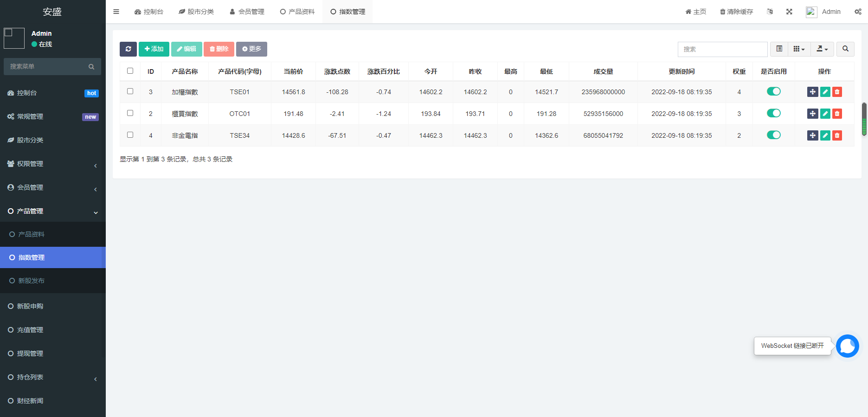Click the green 添加 button
The image size is (868, 417).
point(154,49)
